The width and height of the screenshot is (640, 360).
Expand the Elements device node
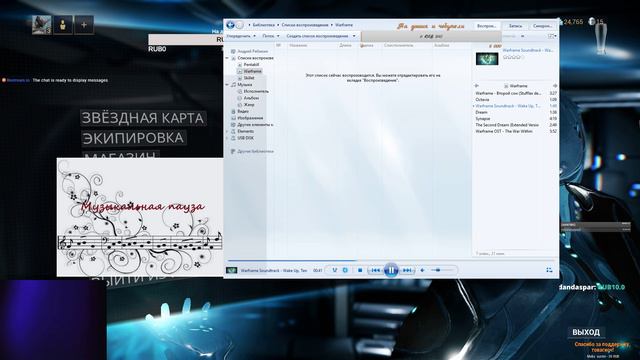pos(227,131)
